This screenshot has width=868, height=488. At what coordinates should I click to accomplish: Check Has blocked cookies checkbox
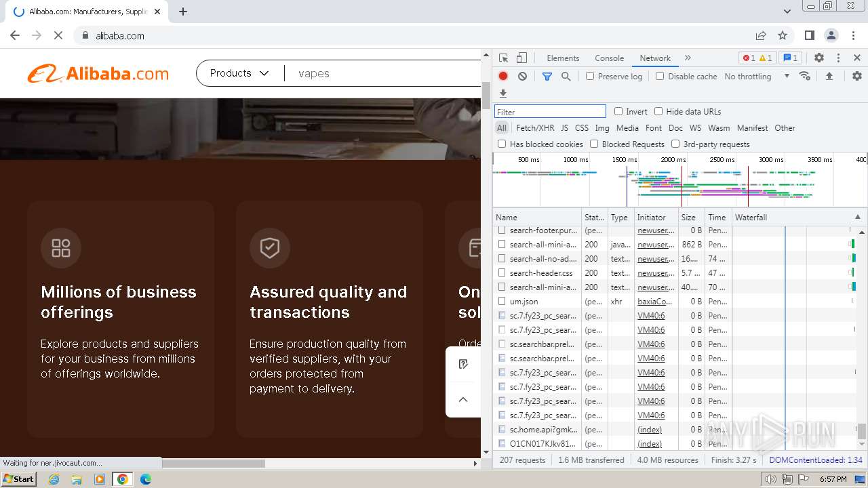[x=502, y=144]
